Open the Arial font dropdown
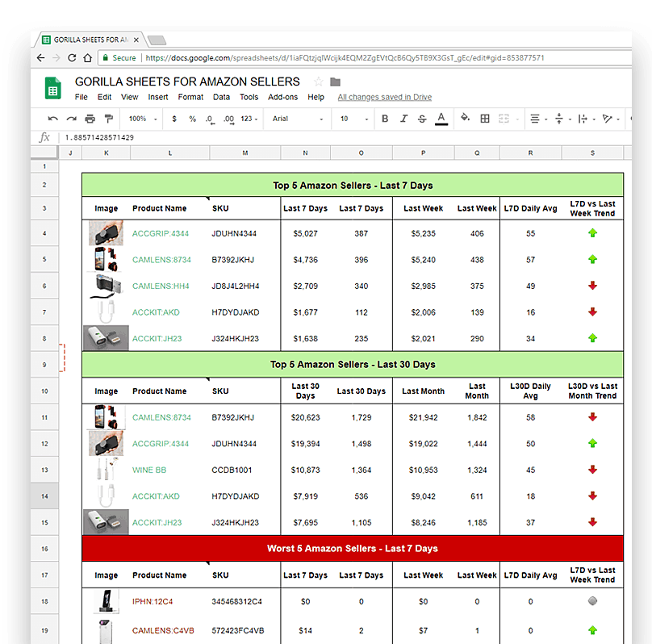Image resolution: width=652 pixels, height=644 pixels. [x=298, y=119]
